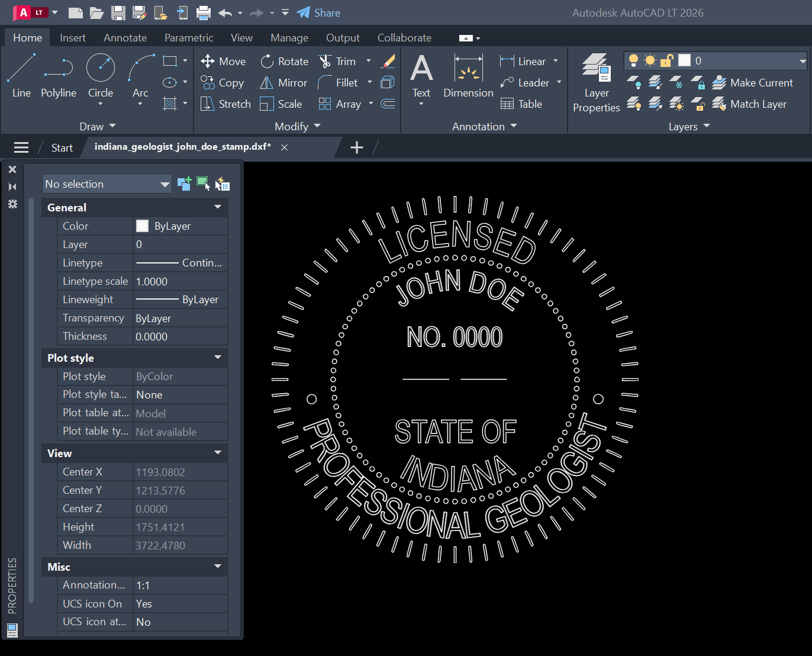Select the Scale tool
This screenshot has height=656, width=812.
pyautogui.click(x=281, y=104)
